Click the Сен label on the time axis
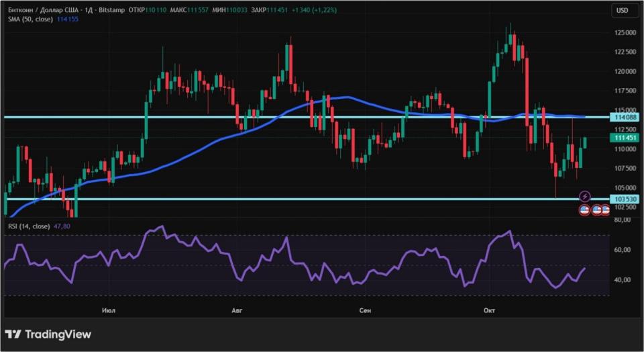644x352 pixels. pyautogui.click(x=365, y=310)
